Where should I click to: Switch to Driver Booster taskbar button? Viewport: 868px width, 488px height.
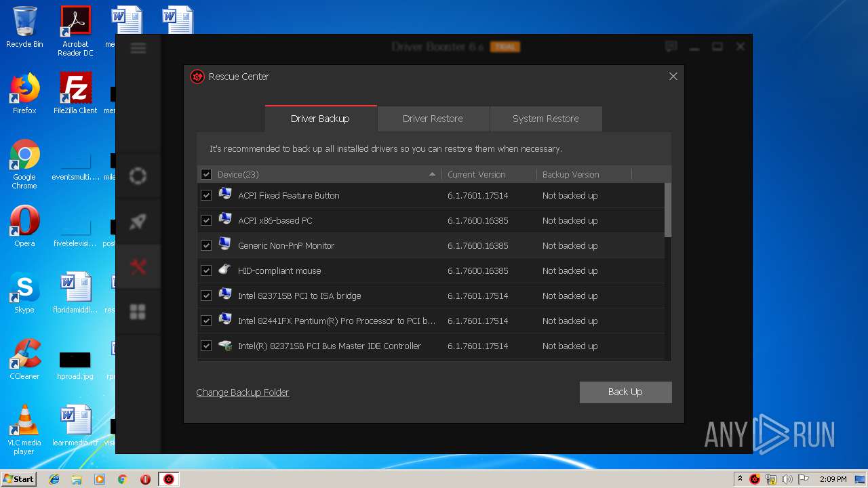click(x=168, y=479)
